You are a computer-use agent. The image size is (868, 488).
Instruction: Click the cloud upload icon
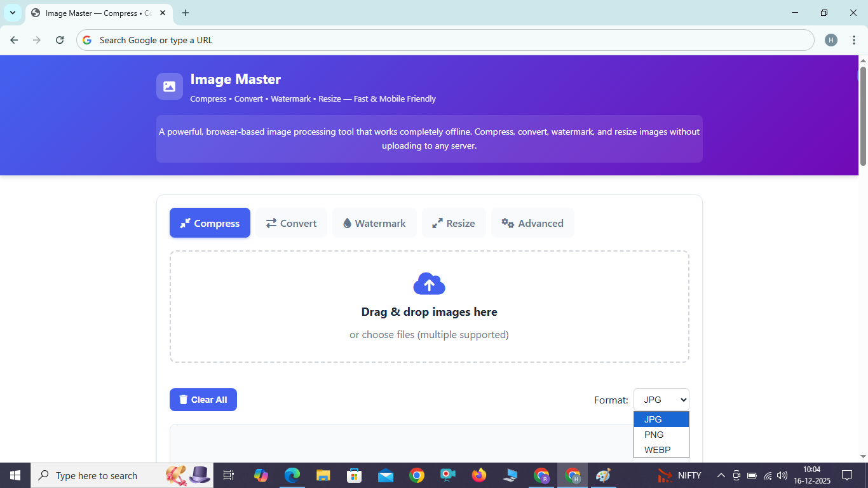(429, 283)
